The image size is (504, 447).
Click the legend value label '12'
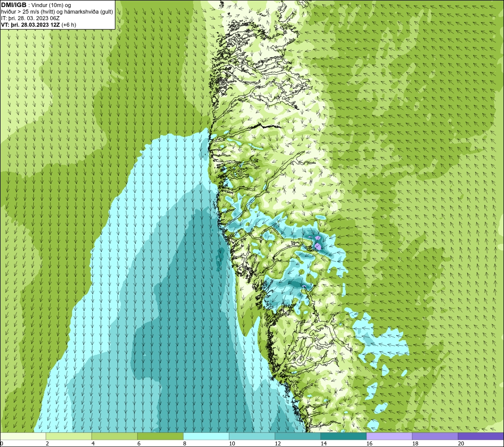click(278, 443)
